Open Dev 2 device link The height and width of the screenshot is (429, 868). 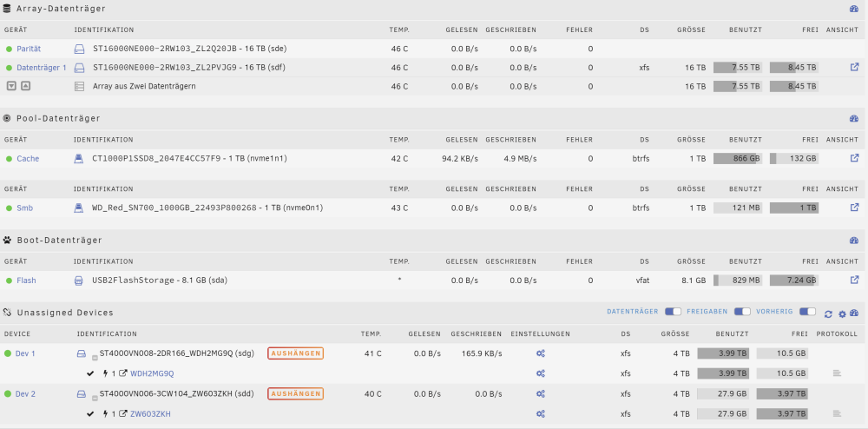[25, 394]
